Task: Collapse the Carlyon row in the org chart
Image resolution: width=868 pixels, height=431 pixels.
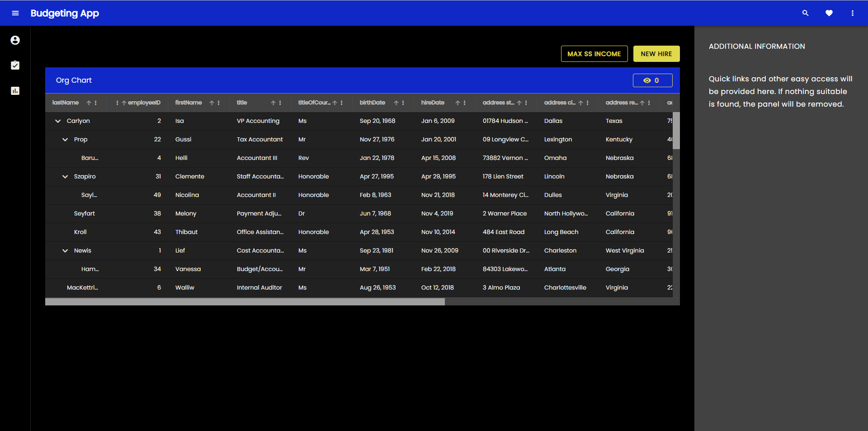Action: 57,121
